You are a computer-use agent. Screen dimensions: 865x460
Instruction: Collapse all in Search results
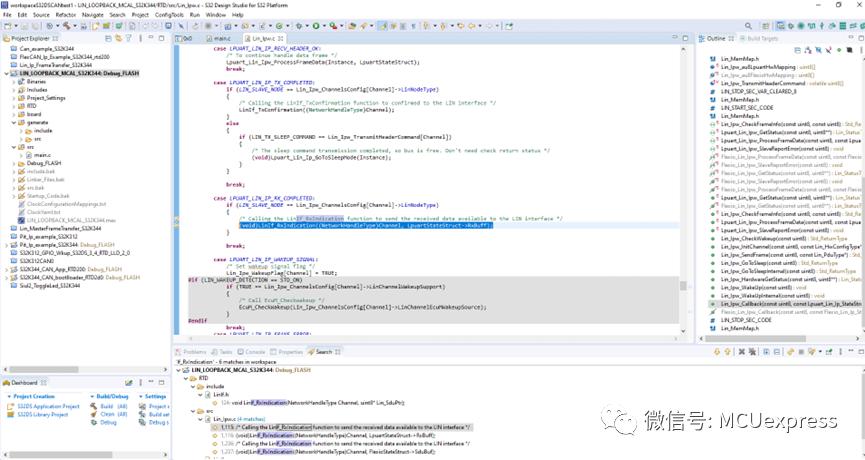click(777, 352)
